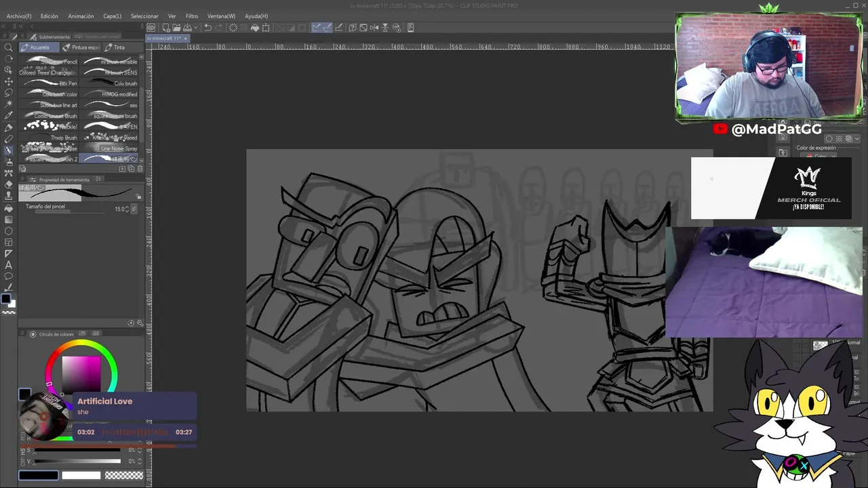Image resolution: width=868 pixels, height=488 pixels.
Task: Open the save options dropdown arrow
Action: (x=196, y=28)
